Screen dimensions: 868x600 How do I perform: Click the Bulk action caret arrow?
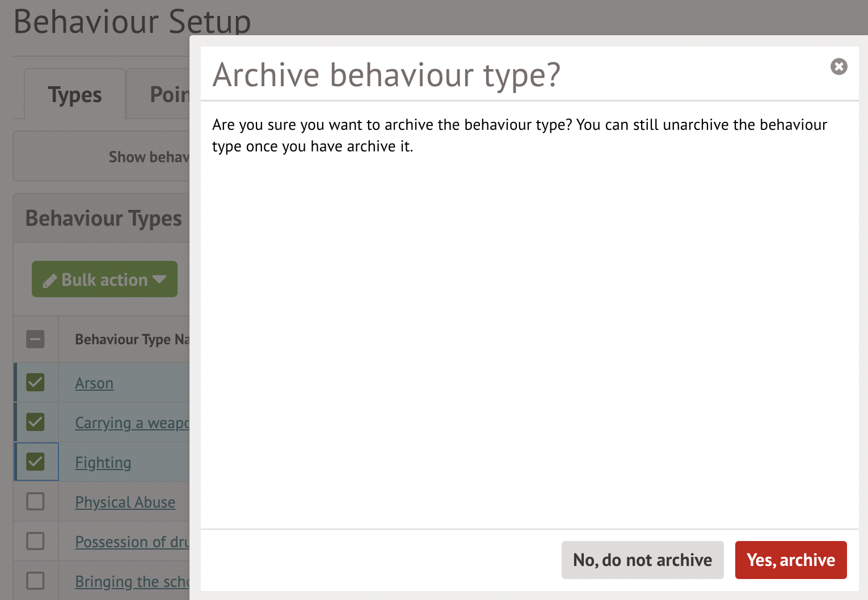click(160, 280)
